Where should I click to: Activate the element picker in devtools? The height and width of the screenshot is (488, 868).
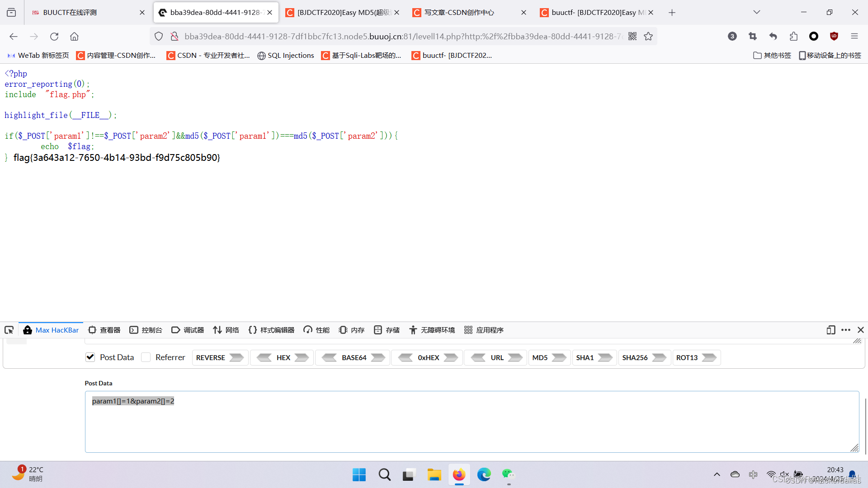(9, 330)
